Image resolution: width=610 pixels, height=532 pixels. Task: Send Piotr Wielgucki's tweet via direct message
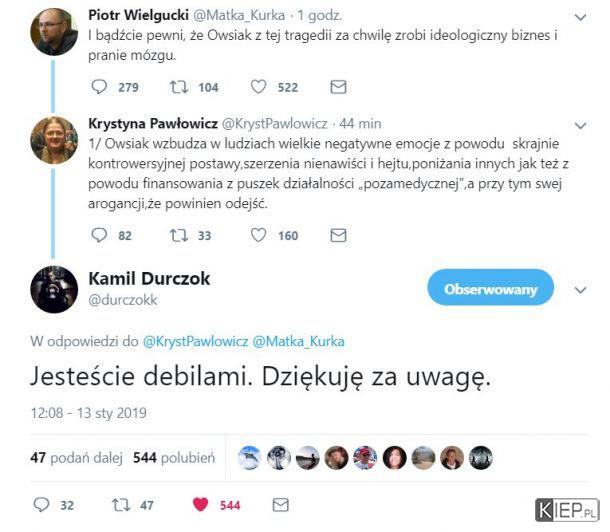point(338,87)
